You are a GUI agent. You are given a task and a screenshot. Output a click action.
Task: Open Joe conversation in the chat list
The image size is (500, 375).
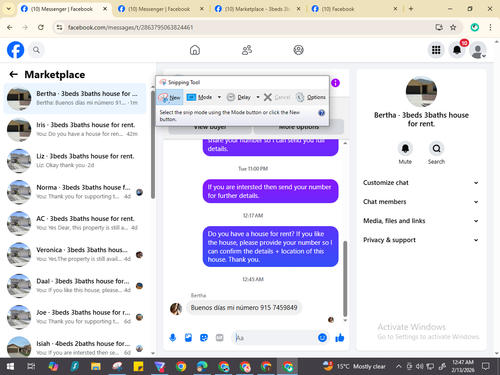75,317
